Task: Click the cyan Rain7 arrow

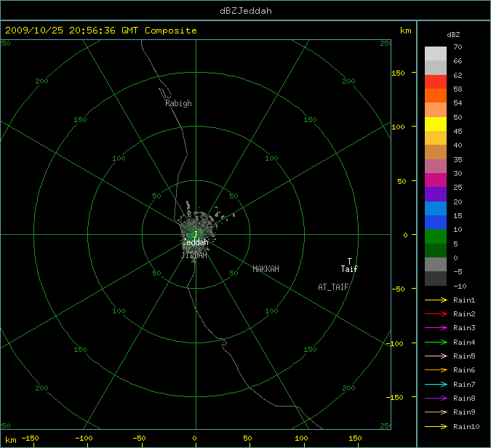Action: pyautogui.click(x=436, y=384)
